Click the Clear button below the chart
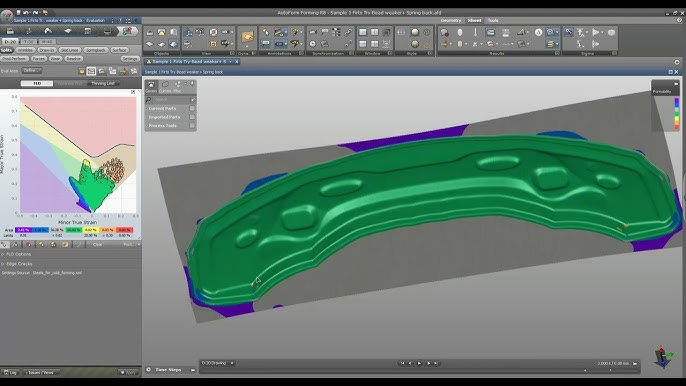The height and width of the screenshot is (386, 686). click(x=98, y=245)
